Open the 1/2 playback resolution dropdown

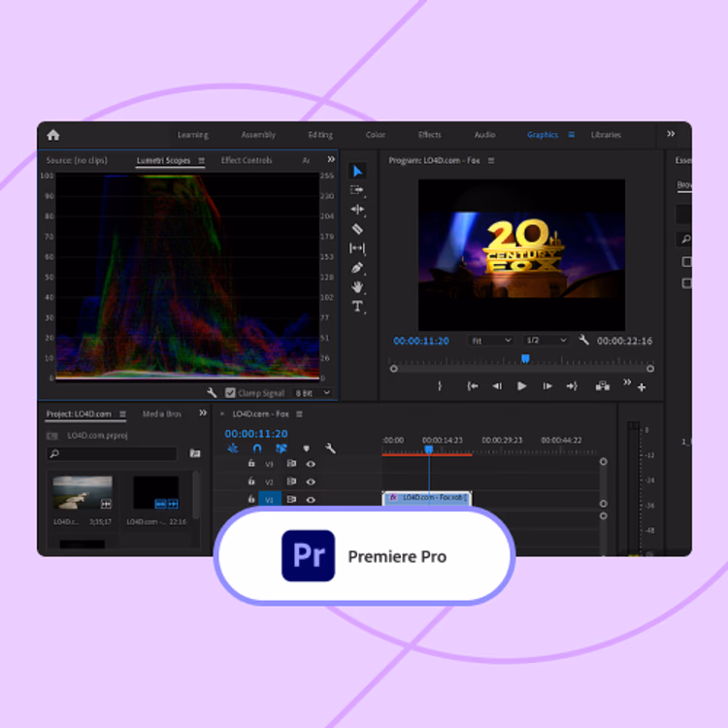tap(546, 341)
